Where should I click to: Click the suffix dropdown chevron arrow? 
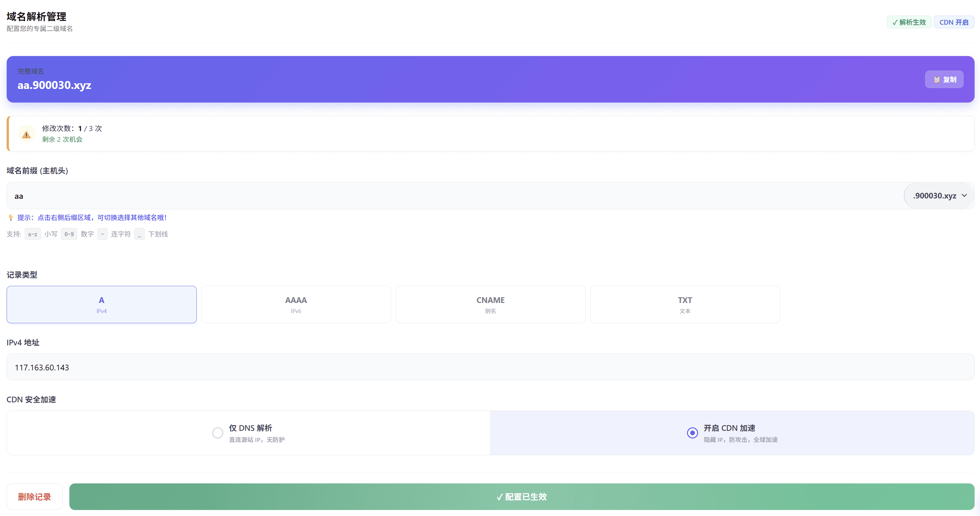pyautogui.click(x=964, y=195)
